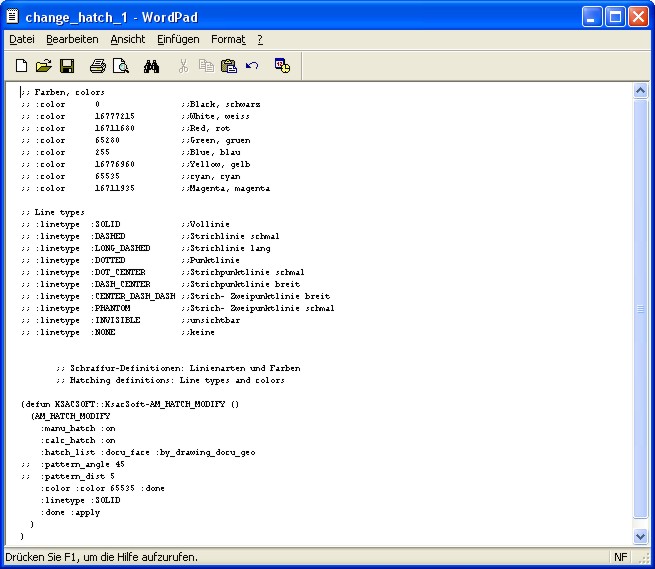Click the New document icon
The image size is (655, 569).
(21, 66)
